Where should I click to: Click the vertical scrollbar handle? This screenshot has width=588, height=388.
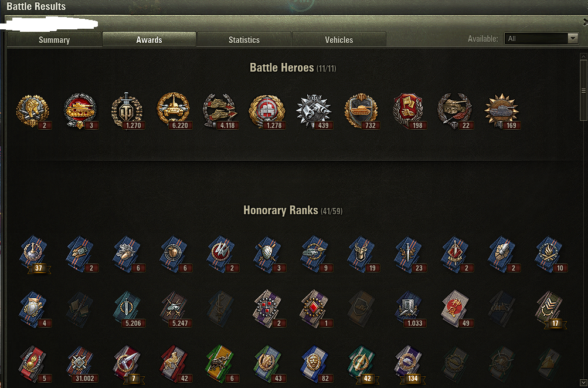[x=583, y=90]
